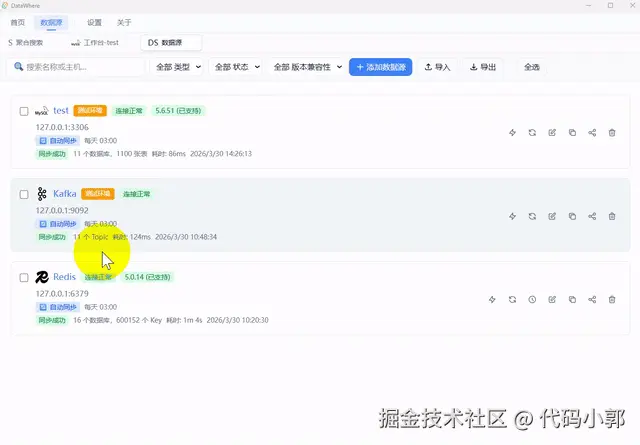Test connection for the Redis datasource

492,300
